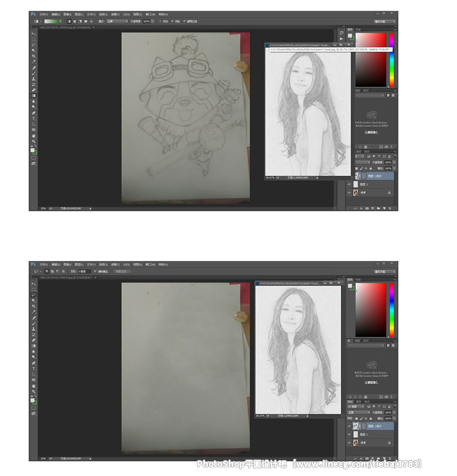457x476 pixels.
Task: Click Subtract from selection icon in lasso options bar
Action: point(57,271)
